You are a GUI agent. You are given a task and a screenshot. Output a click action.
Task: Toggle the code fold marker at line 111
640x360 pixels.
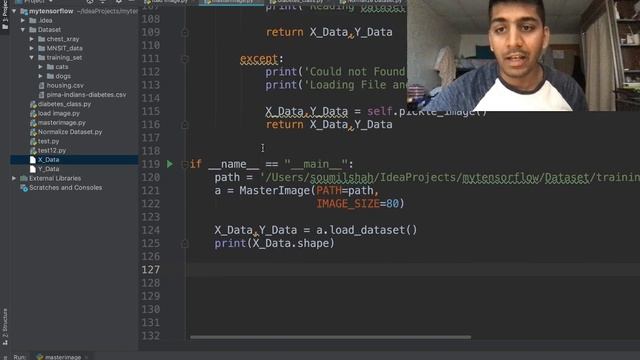[x=184, y=59]
